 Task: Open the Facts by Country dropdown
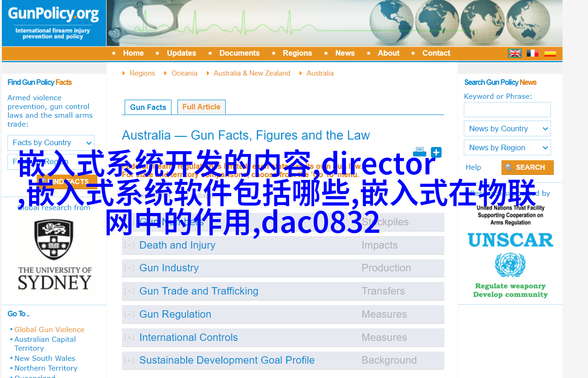51,143
